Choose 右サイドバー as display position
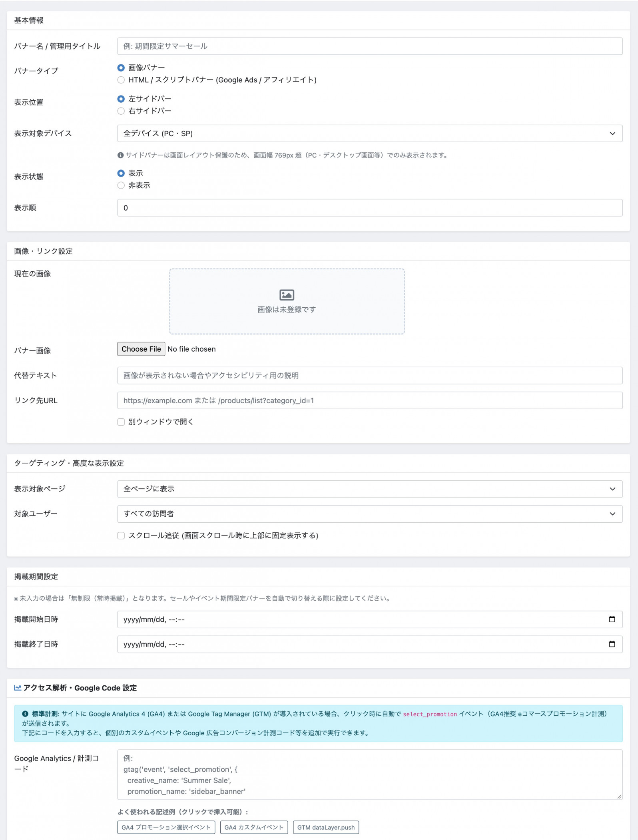638x840 pixels. [121, 111]
